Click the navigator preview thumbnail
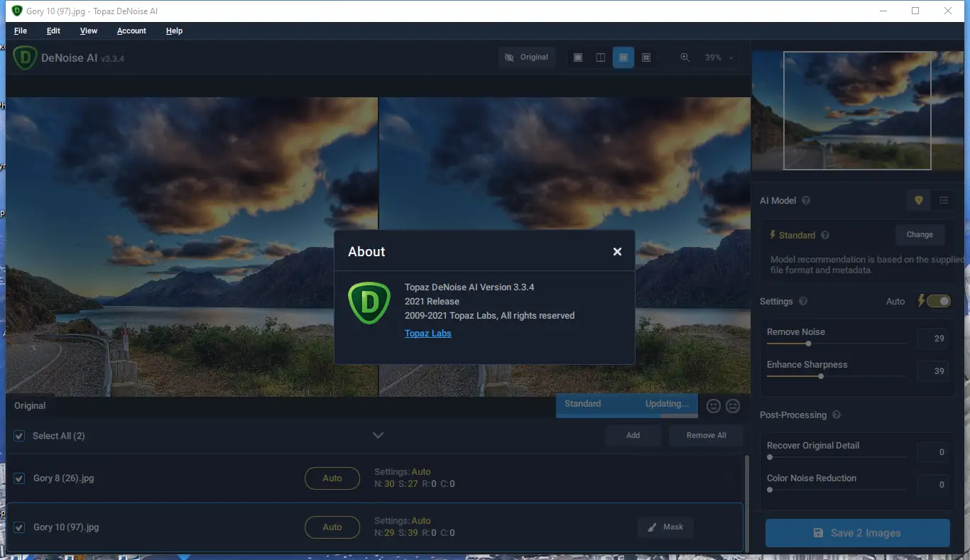970x560 pixels. [857, 111]
